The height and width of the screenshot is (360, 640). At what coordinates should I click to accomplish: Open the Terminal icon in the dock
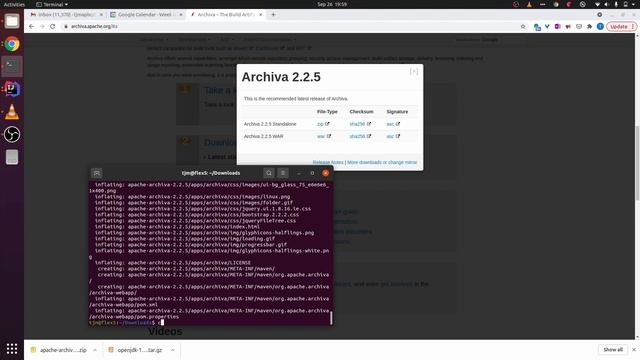(x=12, y=67)
